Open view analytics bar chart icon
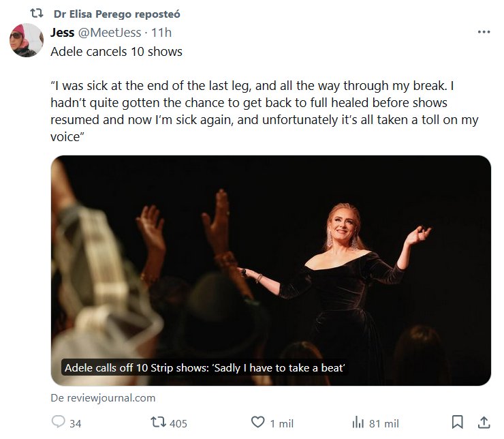The image size is (504, 439). point(357,423)
